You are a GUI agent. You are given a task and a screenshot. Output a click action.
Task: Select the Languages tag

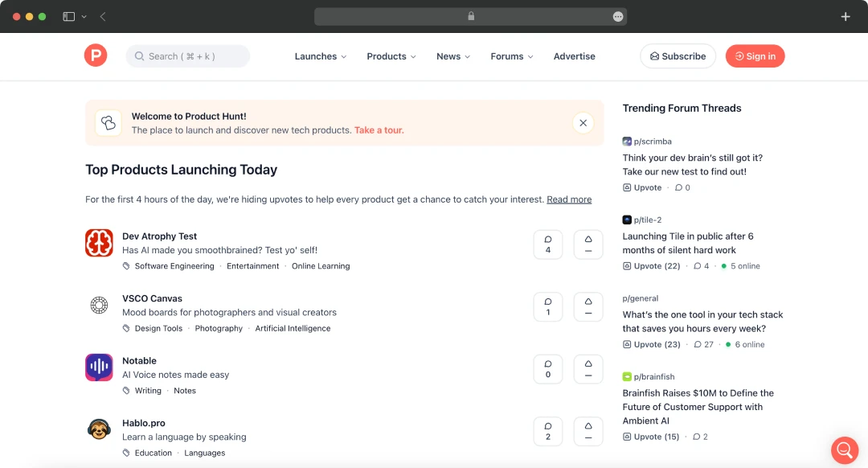205,453
